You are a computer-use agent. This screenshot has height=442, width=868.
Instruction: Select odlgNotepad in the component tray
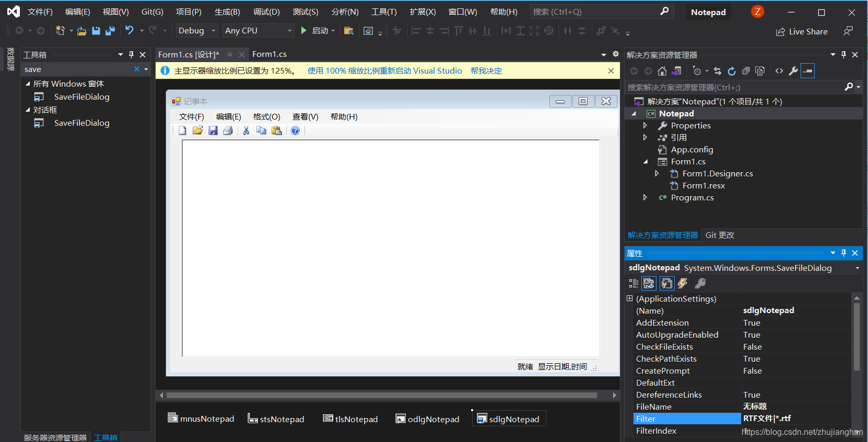point(428,419)
